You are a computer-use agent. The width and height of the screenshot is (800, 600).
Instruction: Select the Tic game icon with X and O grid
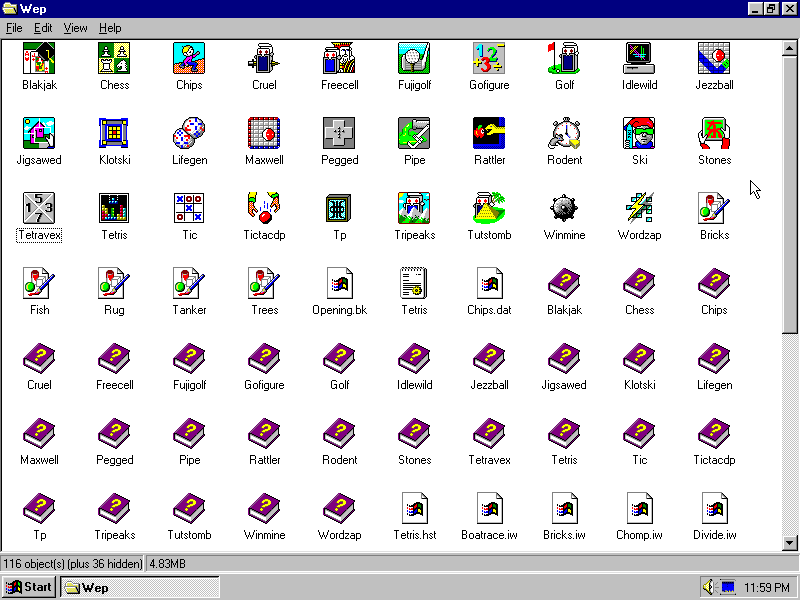189,208
